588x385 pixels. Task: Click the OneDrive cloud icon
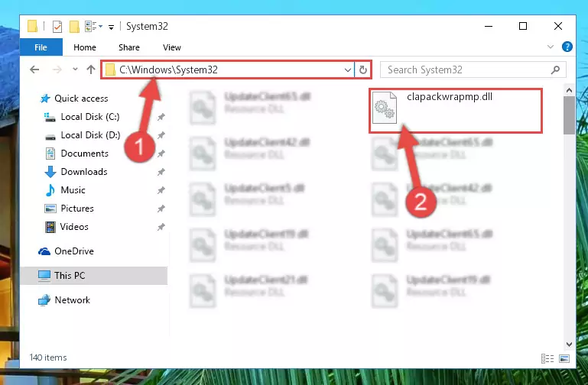[x=44, y=251]
